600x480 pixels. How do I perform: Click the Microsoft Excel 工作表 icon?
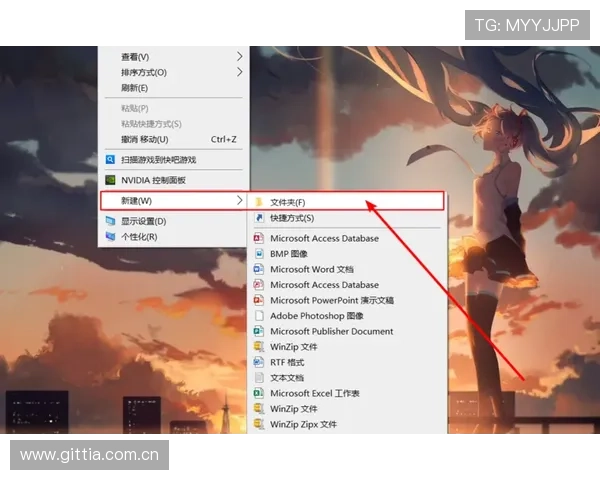pos(259,393)
